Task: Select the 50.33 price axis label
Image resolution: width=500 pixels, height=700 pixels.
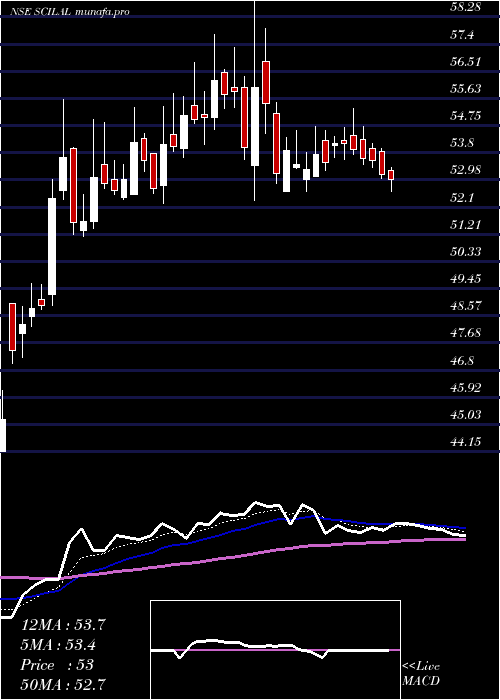Action: [466, 252]
